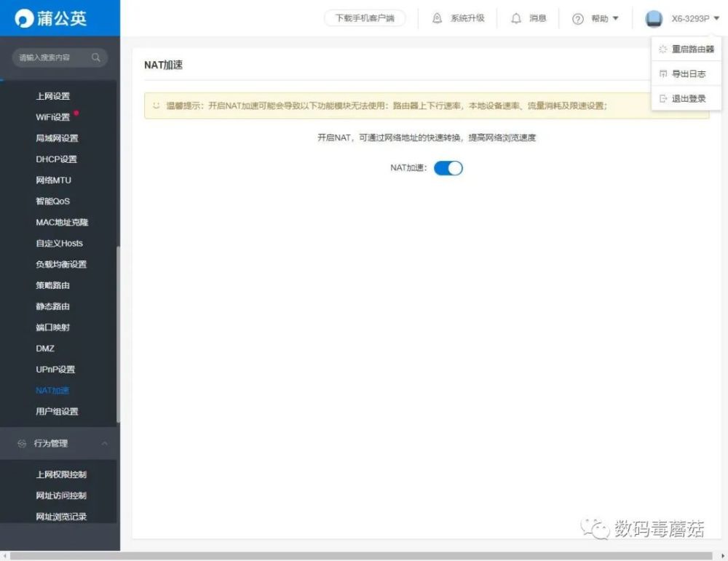Click the bell icon beside 消息
The image size is (728, 561).
point(516,18)
